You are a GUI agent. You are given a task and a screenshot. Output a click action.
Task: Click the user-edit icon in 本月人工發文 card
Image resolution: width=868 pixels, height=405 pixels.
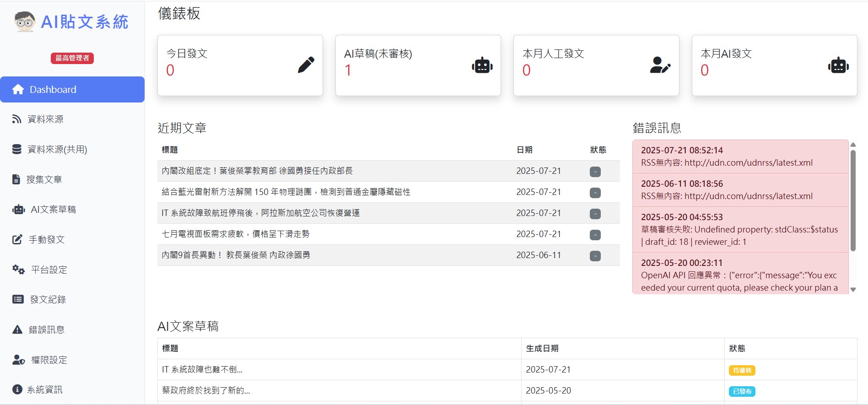tap(660, 65)
